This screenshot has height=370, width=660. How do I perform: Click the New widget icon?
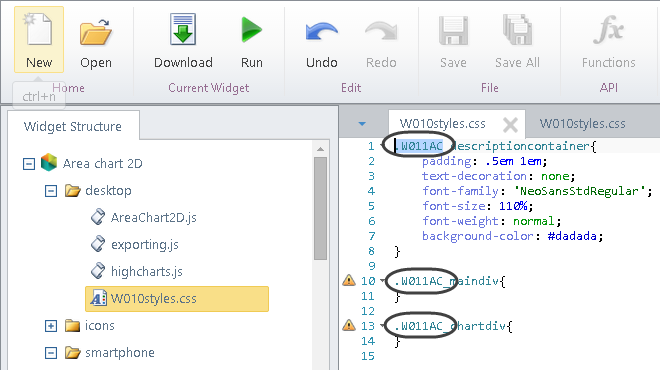point(39,40)
